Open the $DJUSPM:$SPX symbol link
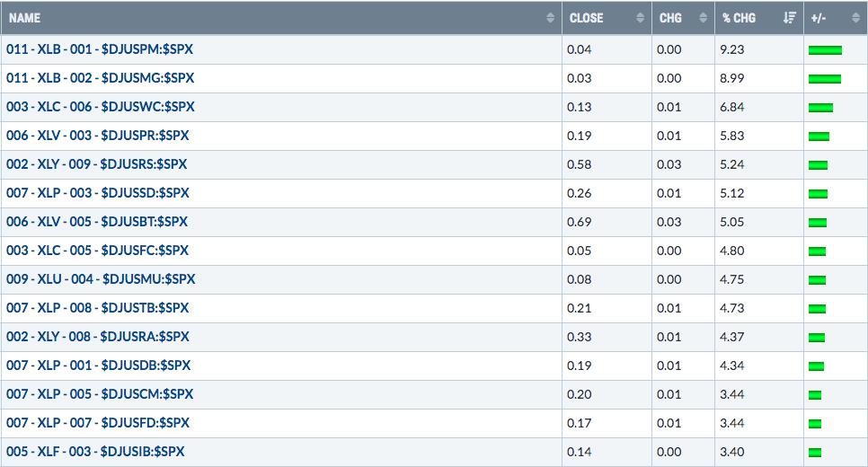This screenshot has height=467, width=868. pos(100,49)
